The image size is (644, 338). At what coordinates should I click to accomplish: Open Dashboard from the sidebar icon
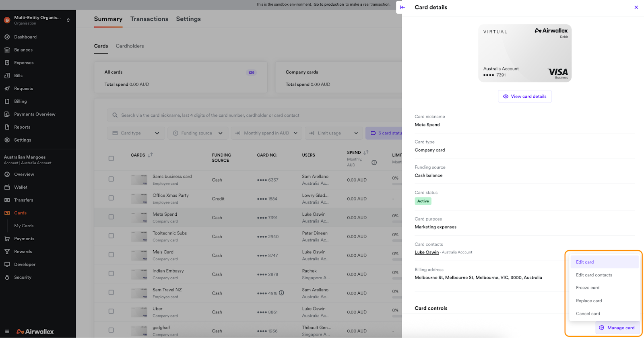7,37
